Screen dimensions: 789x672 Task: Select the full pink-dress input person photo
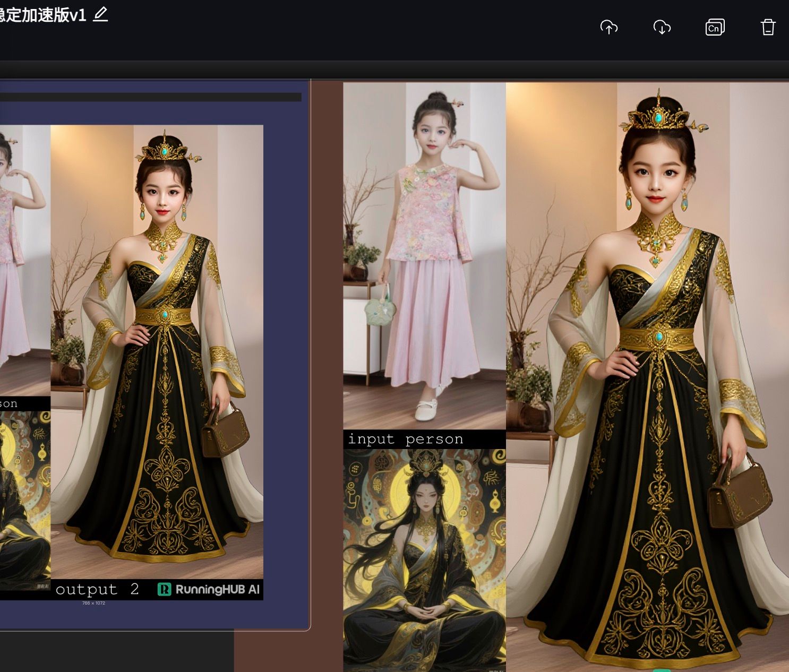tap(424, 255)
